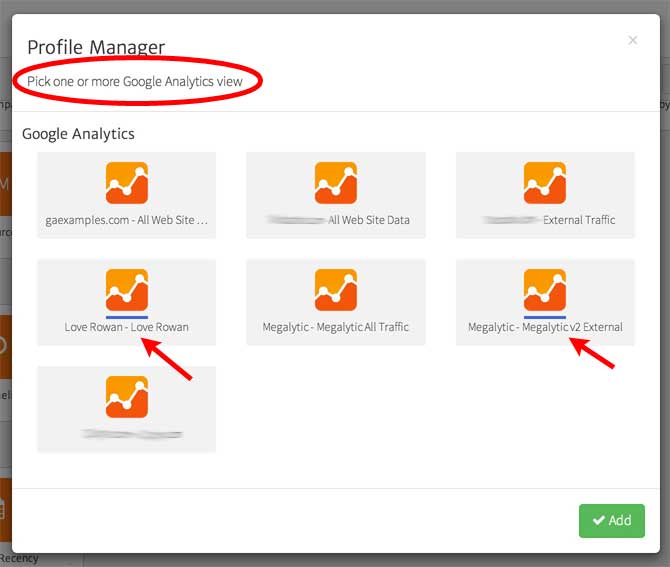Image resolution: width=670 pixels, height=567 pixels.
Task: Click the 'Google Analytics' section heading
Action: tap(78, 134)
